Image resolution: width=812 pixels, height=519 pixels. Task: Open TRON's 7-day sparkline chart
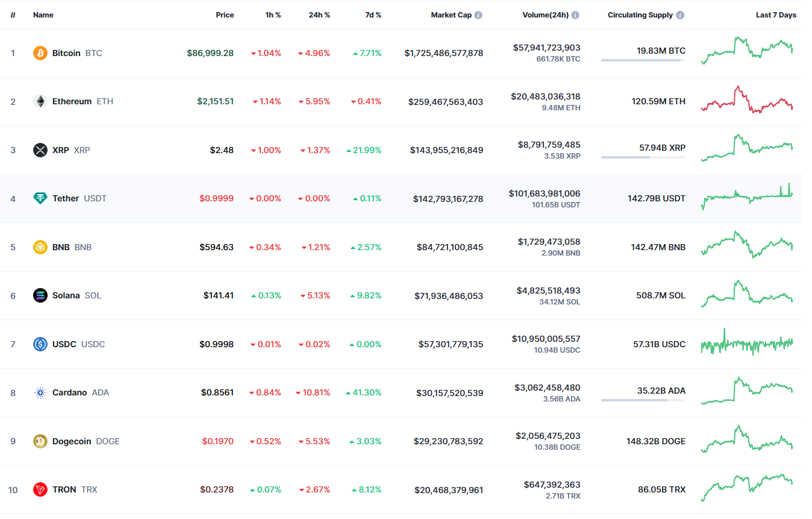point(747,488)
